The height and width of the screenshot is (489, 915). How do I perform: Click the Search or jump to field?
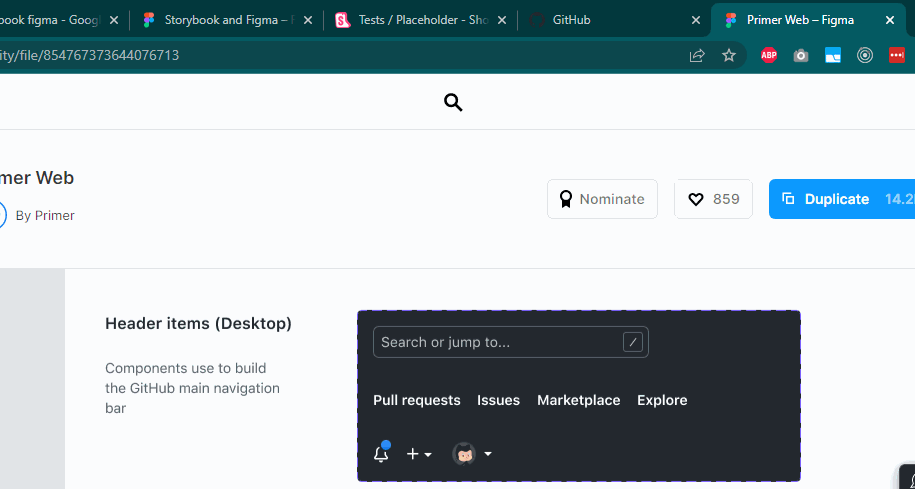click(511, 342)
